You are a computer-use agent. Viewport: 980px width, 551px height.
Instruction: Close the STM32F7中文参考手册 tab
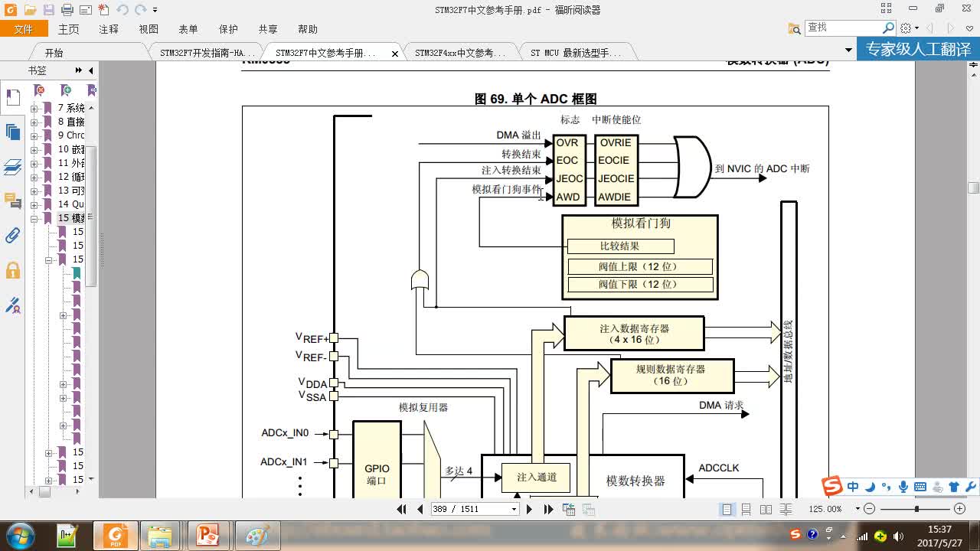click(395, 54)
